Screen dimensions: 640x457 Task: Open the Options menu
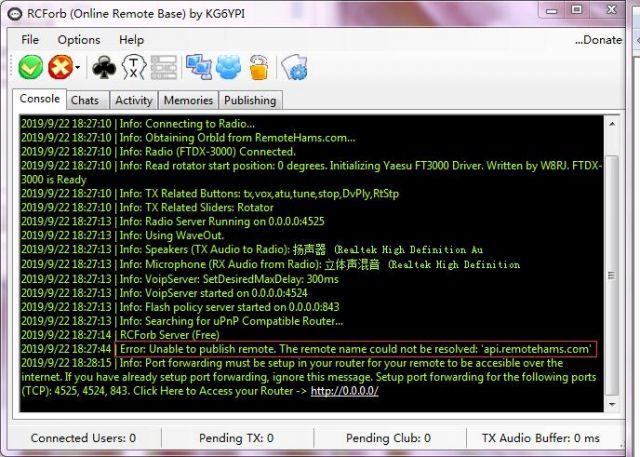pyautogui.click(x=79, y=40)
